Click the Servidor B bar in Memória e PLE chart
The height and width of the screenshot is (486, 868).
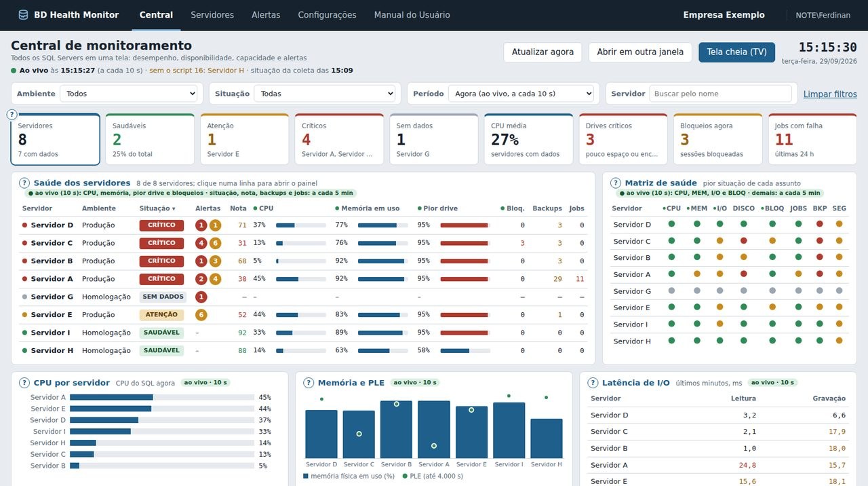tap(396, 430)
